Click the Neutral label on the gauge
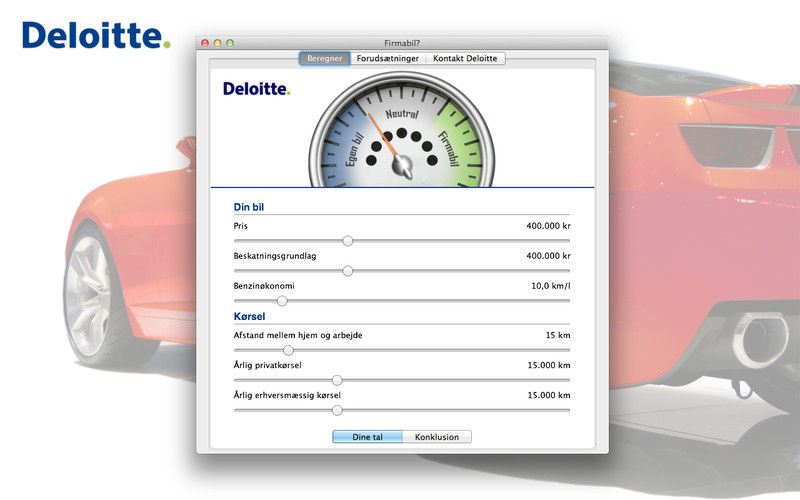Image resolution: width=800 pixels, height=500 pixels. point(402,114)
